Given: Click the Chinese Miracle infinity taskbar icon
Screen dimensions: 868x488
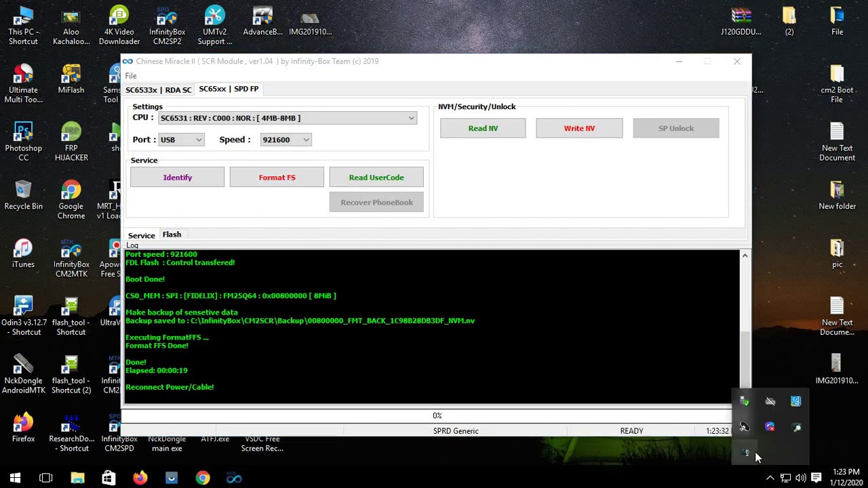Looking at the screenshot, I should tap(234, 478).
